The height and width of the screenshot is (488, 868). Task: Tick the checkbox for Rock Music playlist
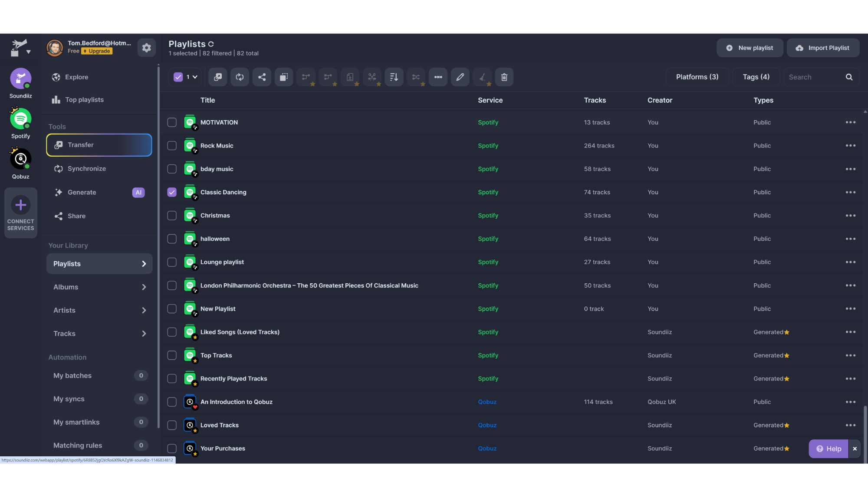click(x=171, y=145)
